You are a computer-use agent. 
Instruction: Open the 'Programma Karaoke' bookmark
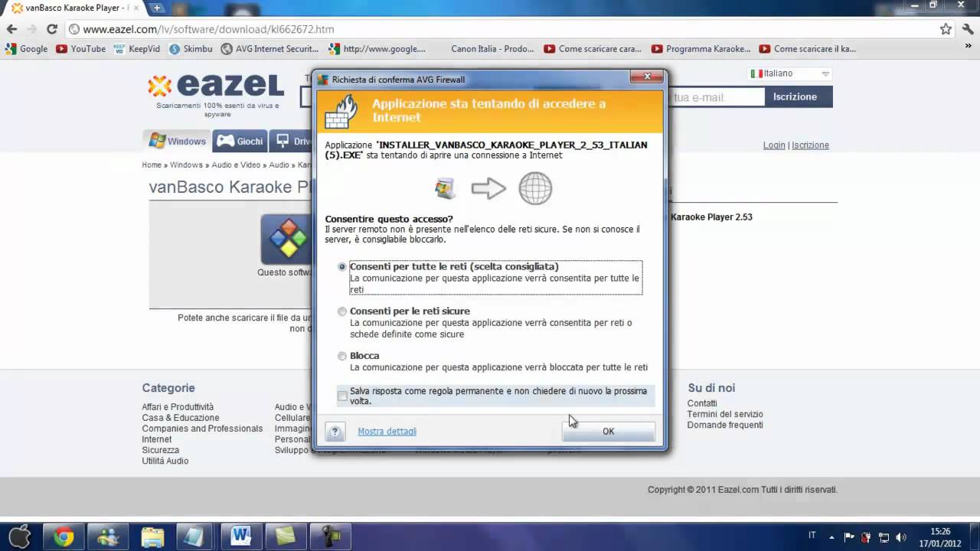[x=701, y=48]
